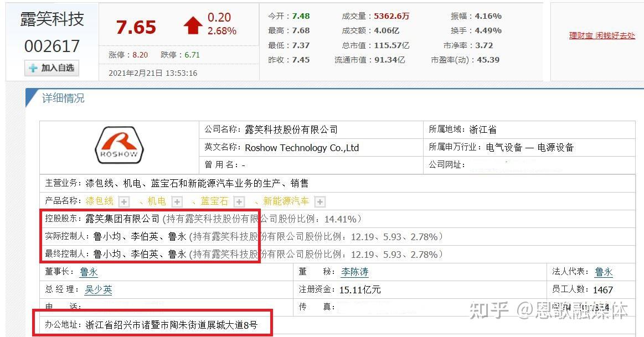Open legal representative 鲁永 link

[604, 272]
